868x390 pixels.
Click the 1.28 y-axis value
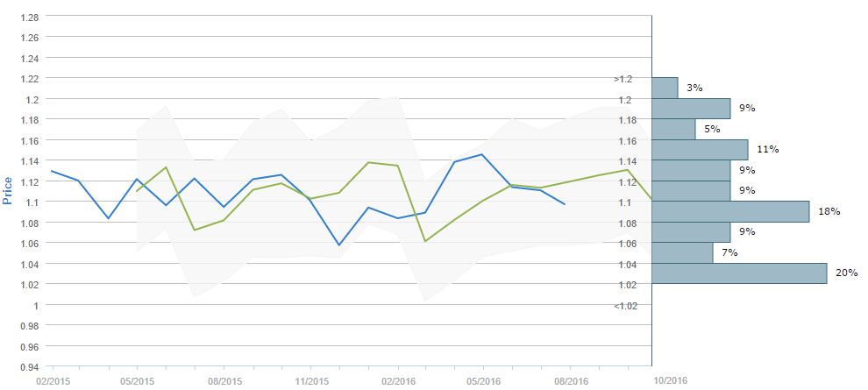28,18
